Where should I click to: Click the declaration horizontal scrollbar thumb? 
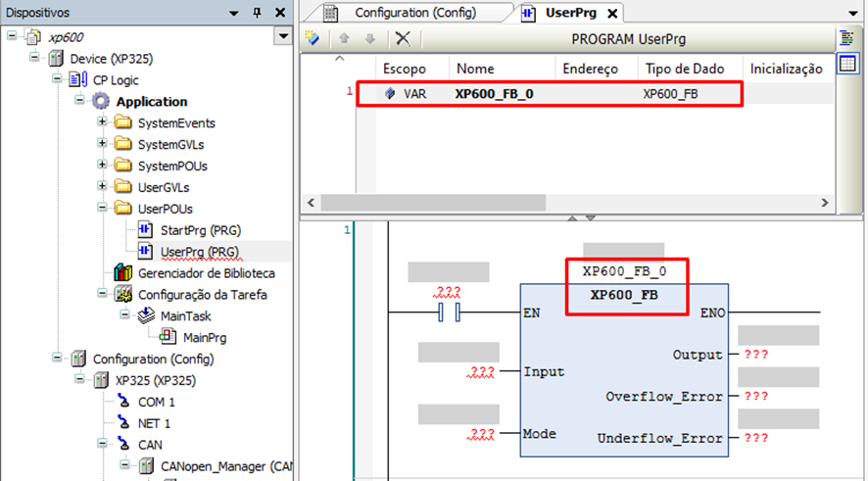(433, 203)
